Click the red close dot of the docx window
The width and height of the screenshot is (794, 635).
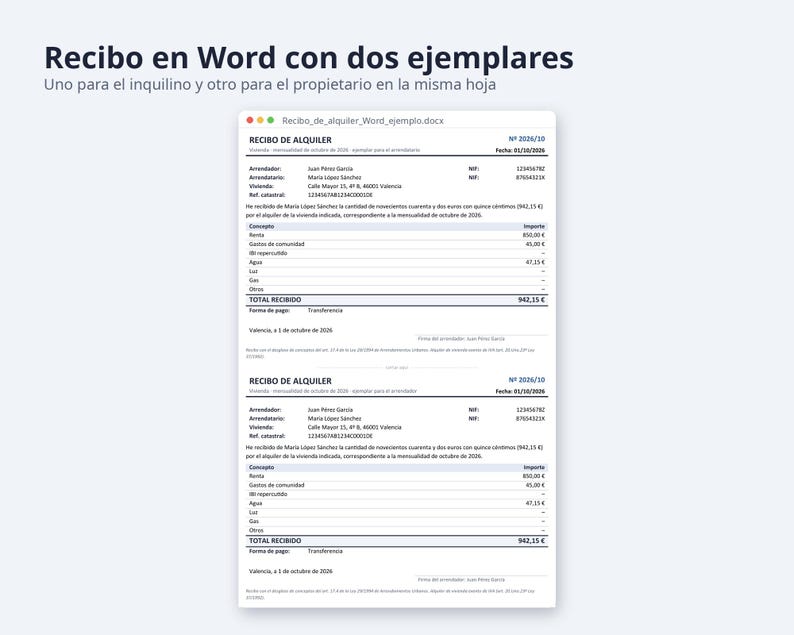(250, 120)
